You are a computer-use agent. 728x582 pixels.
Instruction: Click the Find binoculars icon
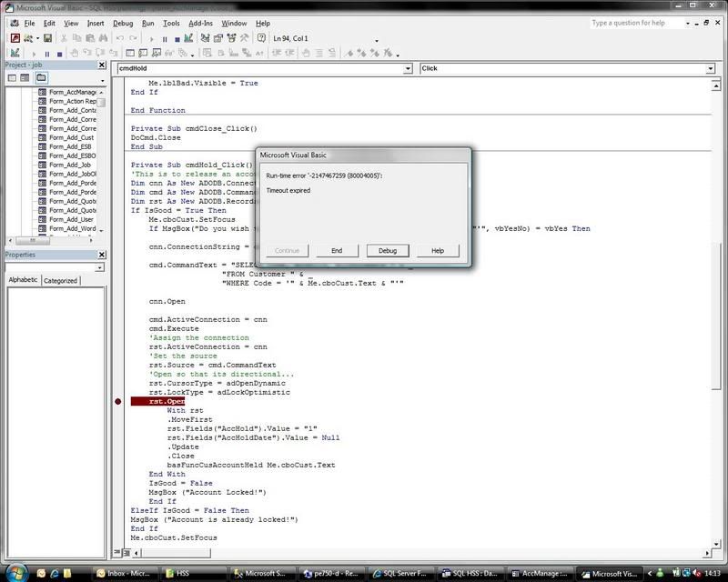[x=103, y=38]
